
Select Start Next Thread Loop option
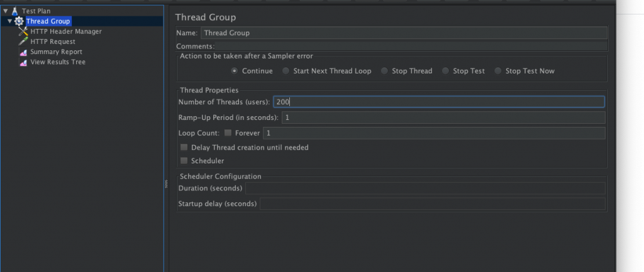pos(286,71)
